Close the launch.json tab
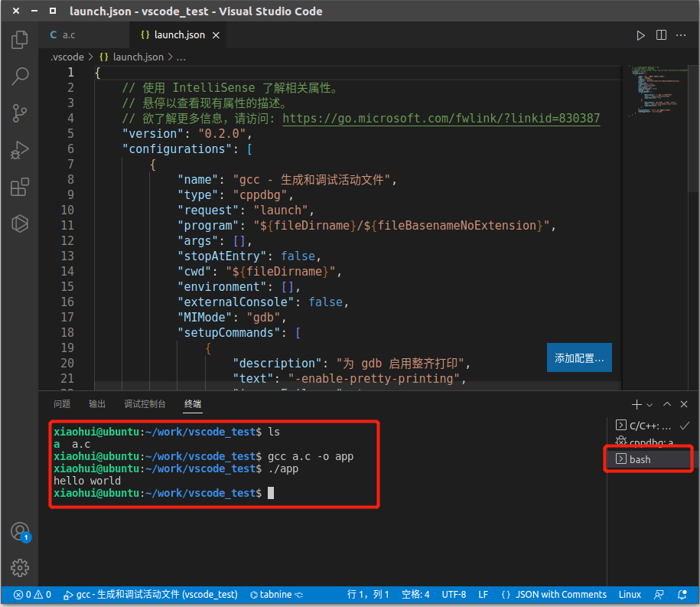Image resolution: width=700 pixels, height=607 pixels. point(216,35)
